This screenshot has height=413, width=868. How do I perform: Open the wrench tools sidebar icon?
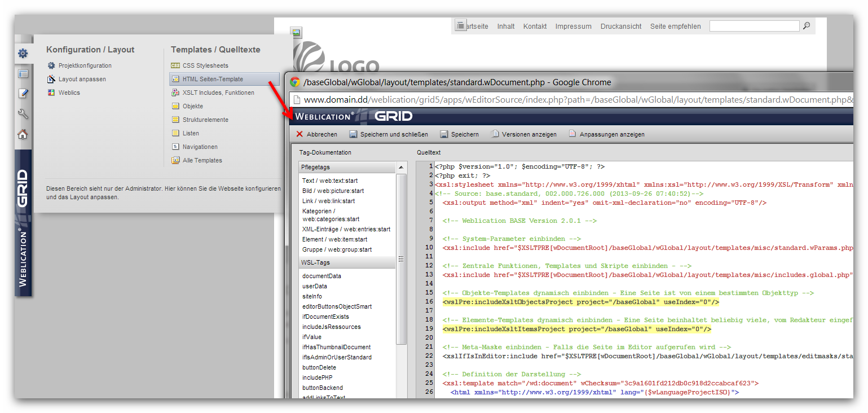click(23, 114)
